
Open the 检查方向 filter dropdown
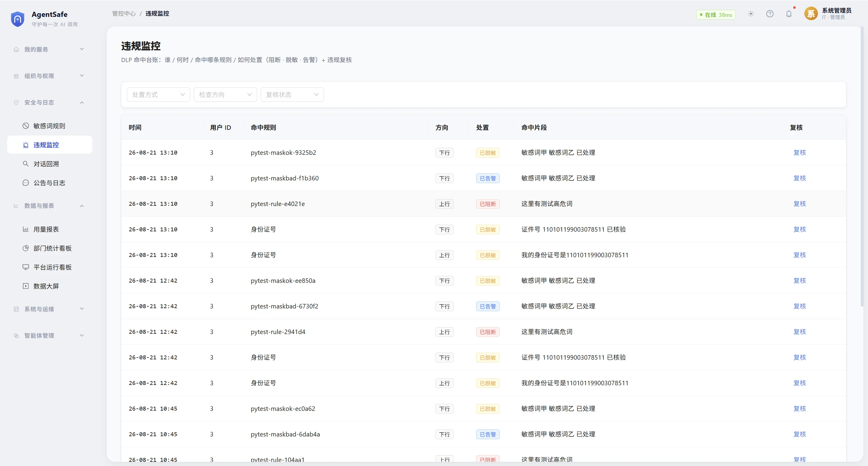tap(225, 95)
